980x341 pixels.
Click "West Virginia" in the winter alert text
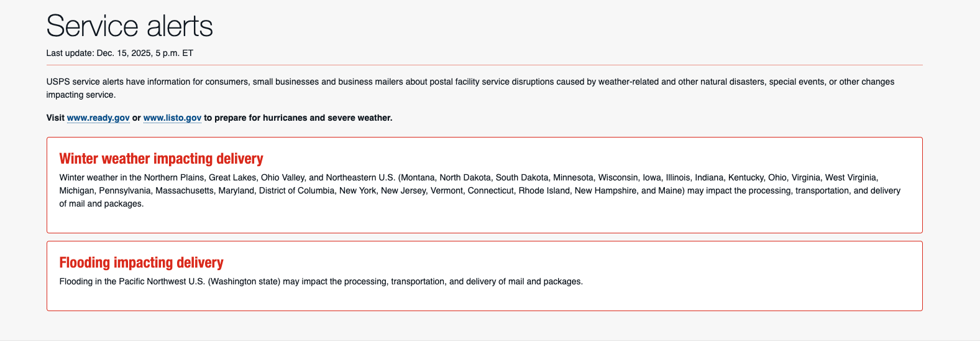click(851, 177)
